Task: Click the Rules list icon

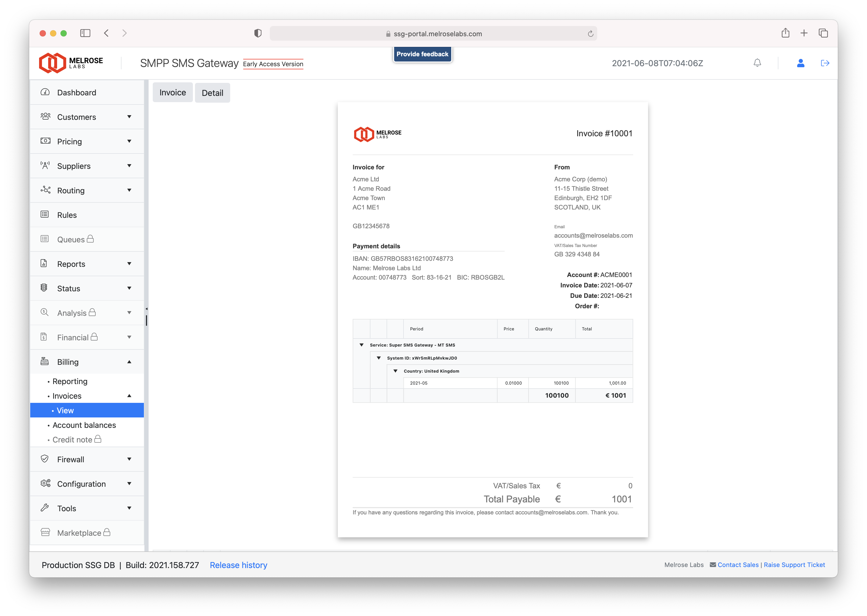Action: (45, 215)
